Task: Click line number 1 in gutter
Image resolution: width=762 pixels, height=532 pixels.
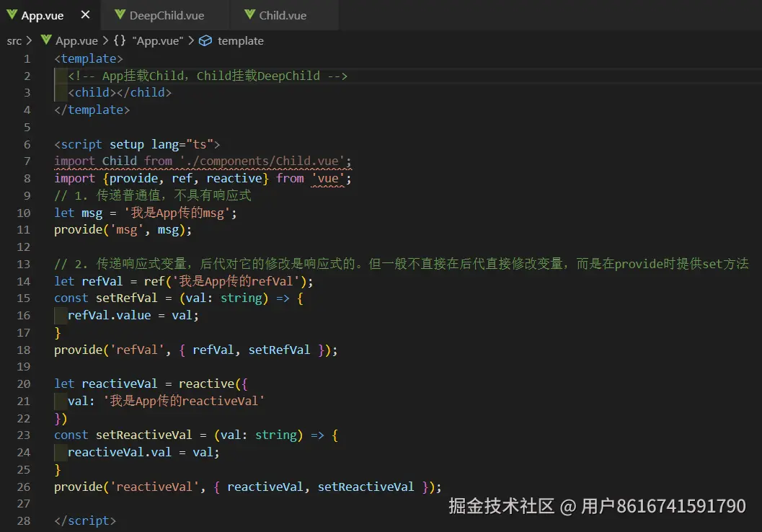Action: point(27,59)
